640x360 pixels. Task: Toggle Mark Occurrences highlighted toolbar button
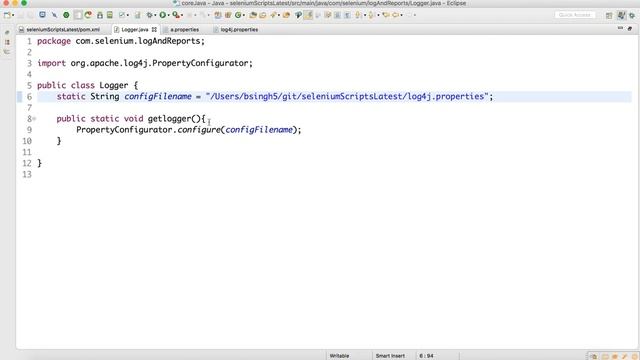[308, 15]
